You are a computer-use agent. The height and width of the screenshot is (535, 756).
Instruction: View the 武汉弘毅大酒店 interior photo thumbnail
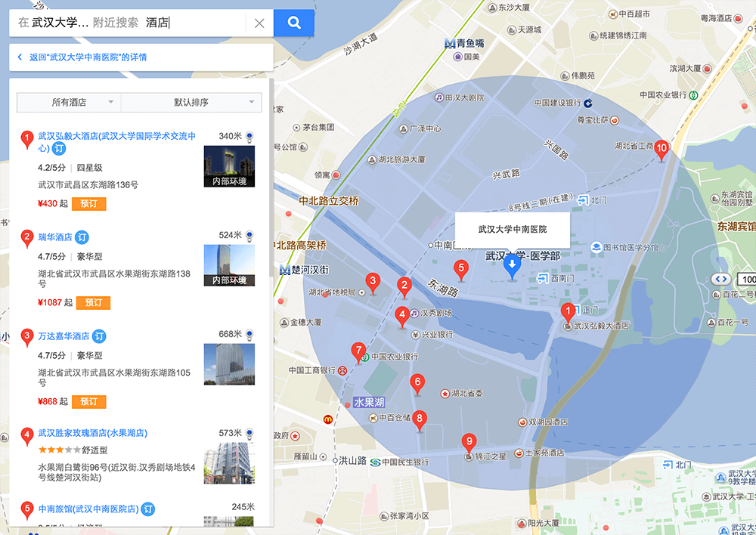[x=229, y=166]
